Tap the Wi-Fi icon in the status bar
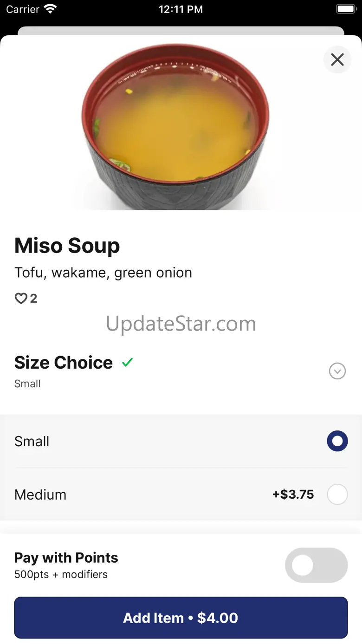This screenshot has width=362, height=644. [50, 9]
